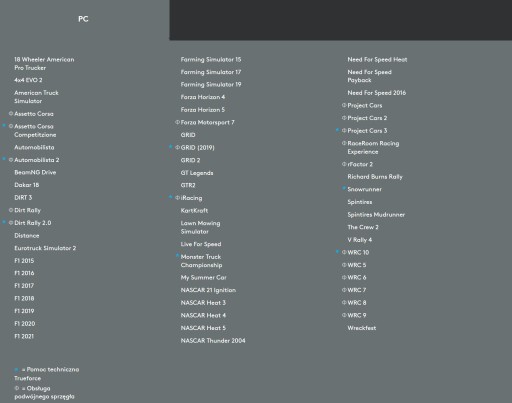Click the Trueforce legend dot at bottom
The height and width of the screenshot is (403, 512).
(x=16, y=370)
